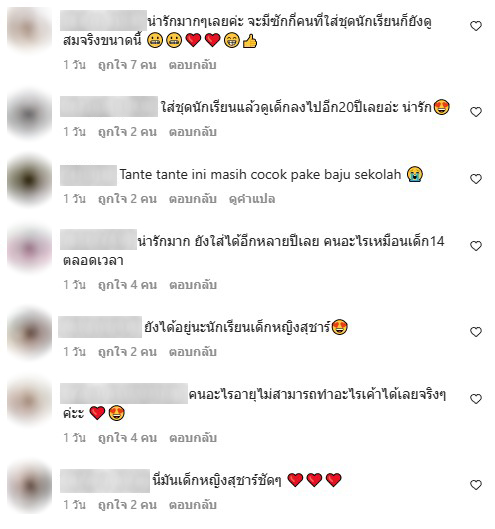Click ตอบกลับ under the 'คนอะไรอายุ' comment
495x529 pixels.
[192, 438]
